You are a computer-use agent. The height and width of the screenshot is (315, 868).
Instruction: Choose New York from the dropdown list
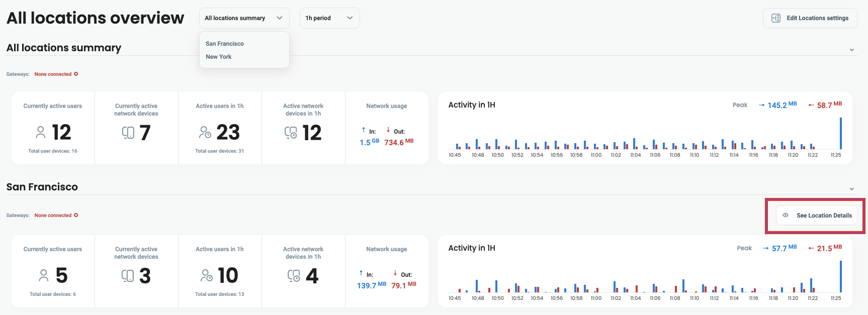[x=219, y=57]
